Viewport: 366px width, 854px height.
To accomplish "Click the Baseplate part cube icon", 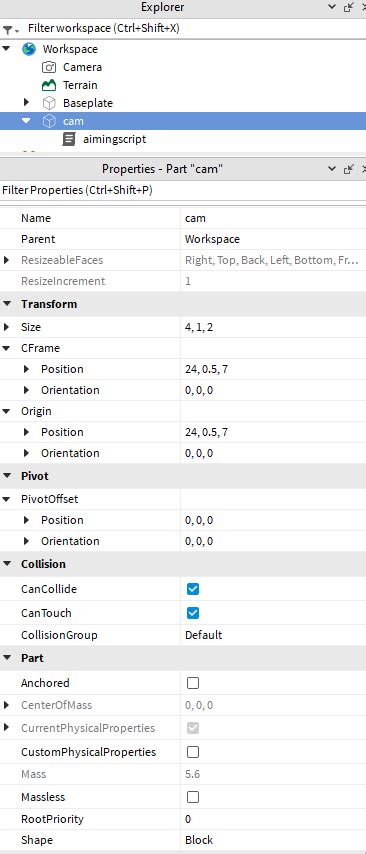I will click(49, 103).
